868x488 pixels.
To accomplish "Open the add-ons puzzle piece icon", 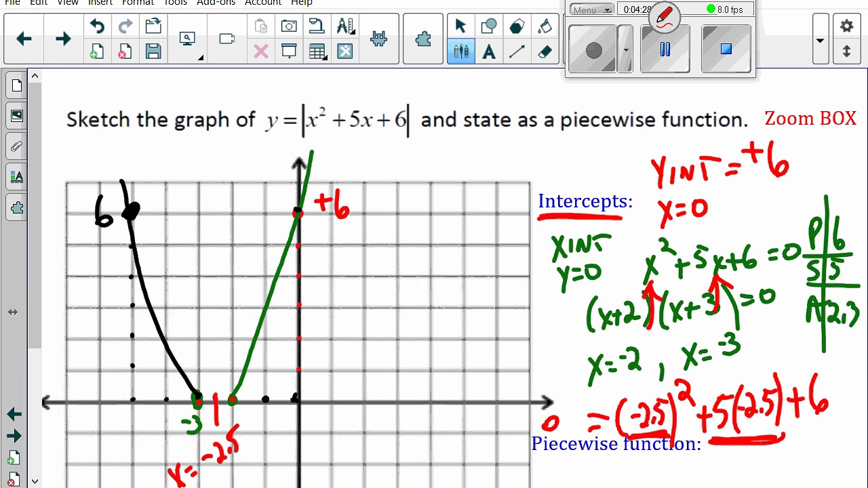I will click(x=423, y=39).
